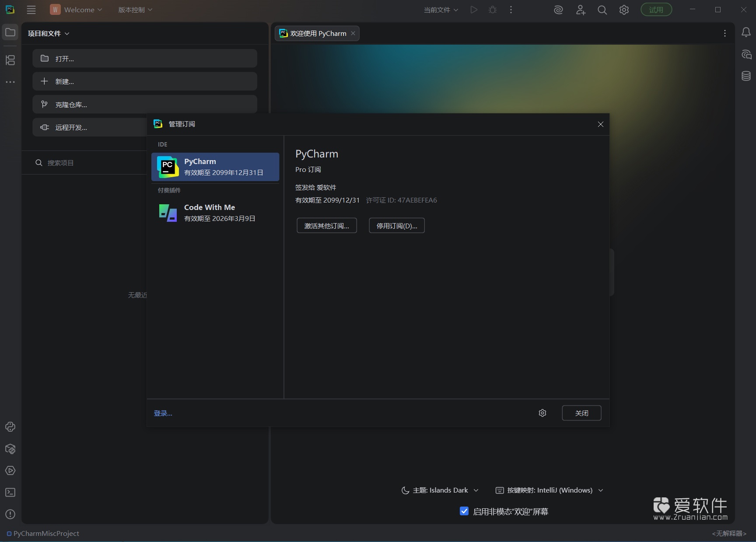756x542 pixels.
Task: Click the 登录 link in the dialog
Action: pyautogui.click(x=163, y=413)
